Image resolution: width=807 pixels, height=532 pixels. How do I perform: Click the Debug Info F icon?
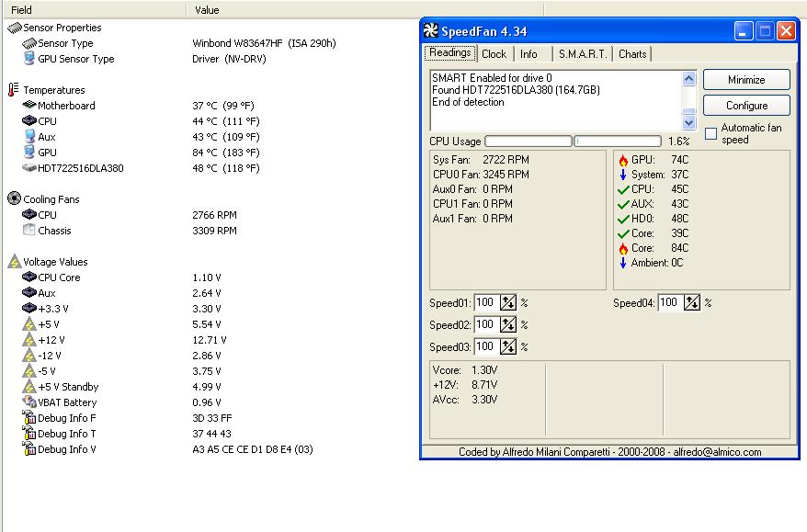(29, 417)
